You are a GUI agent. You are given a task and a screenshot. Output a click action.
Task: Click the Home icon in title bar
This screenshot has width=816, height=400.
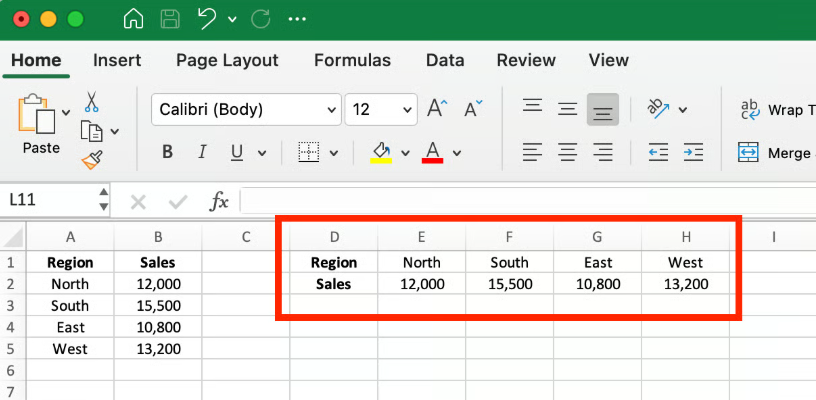(133, 19)
